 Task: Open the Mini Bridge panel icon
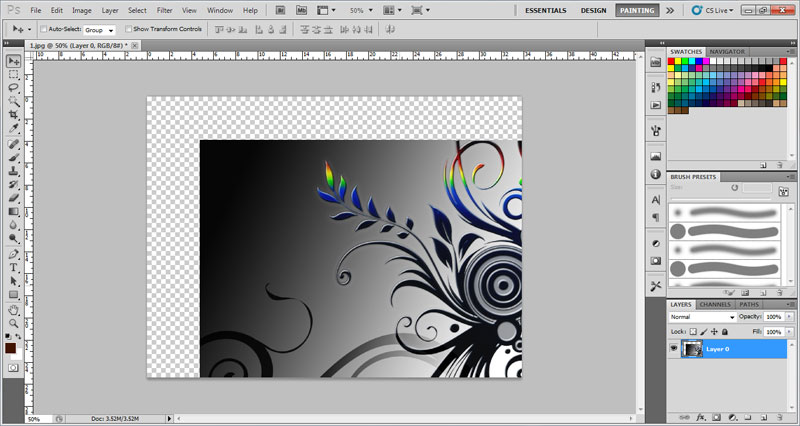coord(656,62)
